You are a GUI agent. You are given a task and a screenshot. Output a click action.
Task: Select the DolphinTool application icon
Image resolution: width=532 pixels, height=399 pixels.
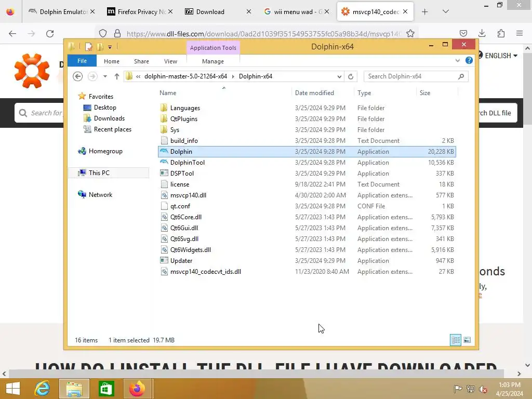click(x=164, y=162)
